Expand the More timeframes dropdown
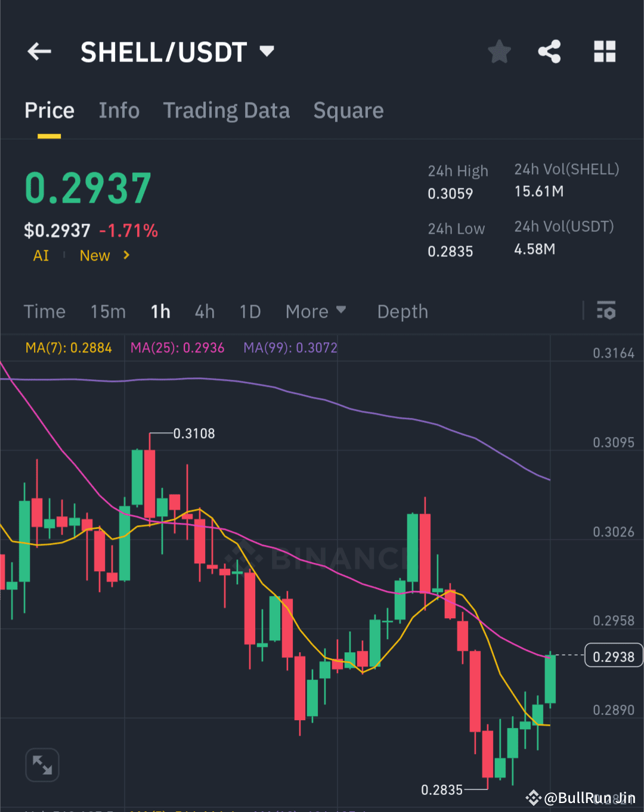This screenshot has width=644, height=812. (x=315, y=311)
